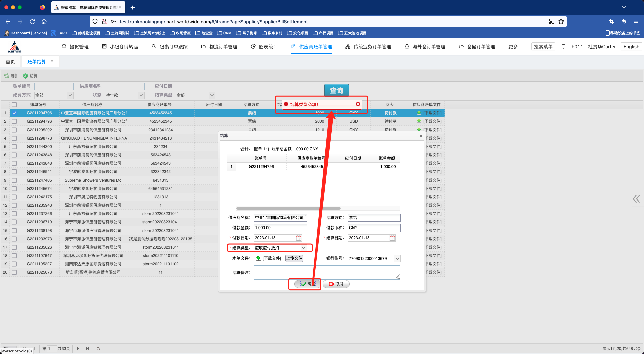Bookmark this page with the star icon
Screen dimensions: 644x354
(x=561, y=22)
